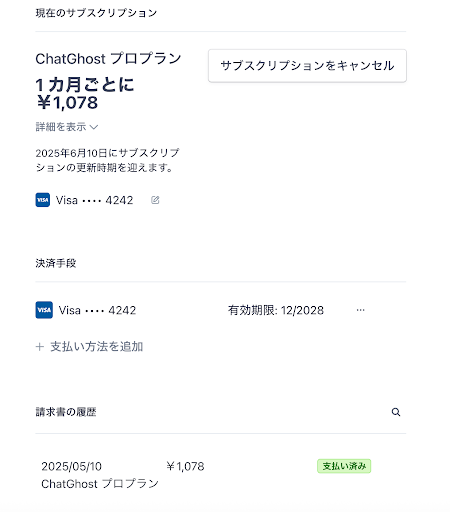Screen dimensions: 450x512
Task: Click the edit payment method pencil icon
Action: click(x=155, y=200)
